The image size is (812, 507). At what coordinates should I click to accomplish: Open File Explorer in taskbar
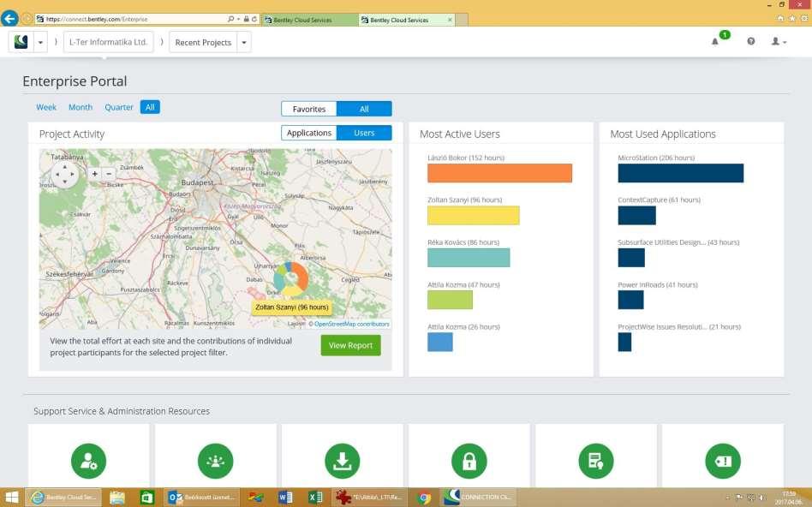[x=117, y=498]
